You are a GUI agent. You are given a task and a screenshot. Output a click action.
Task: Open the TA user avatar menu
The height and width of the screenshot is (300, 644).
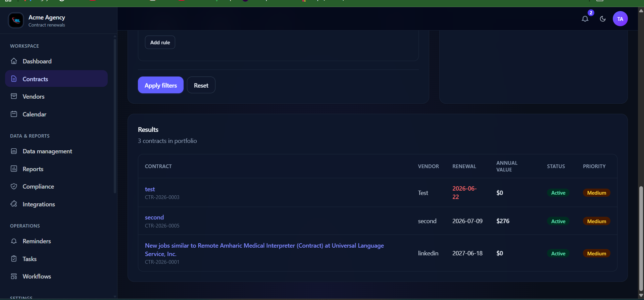point(620,19)
